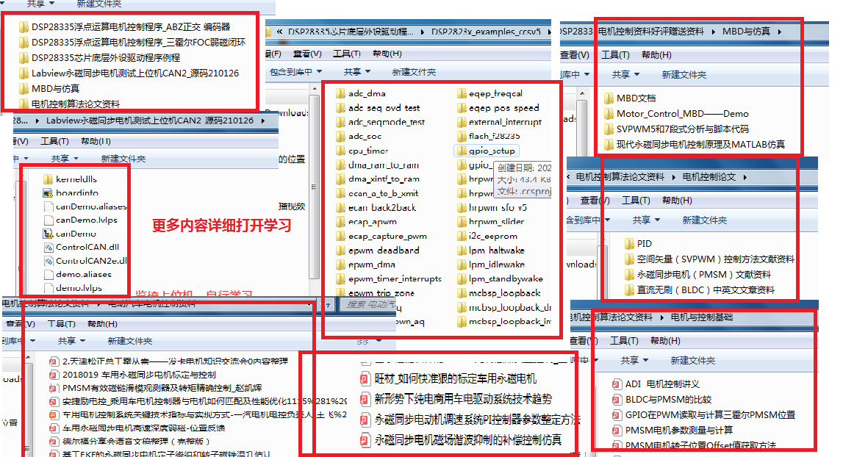Click 新建文件夹 in 电机与控制基础 window
The image size is (868, 457).
(x=693, y=361)
